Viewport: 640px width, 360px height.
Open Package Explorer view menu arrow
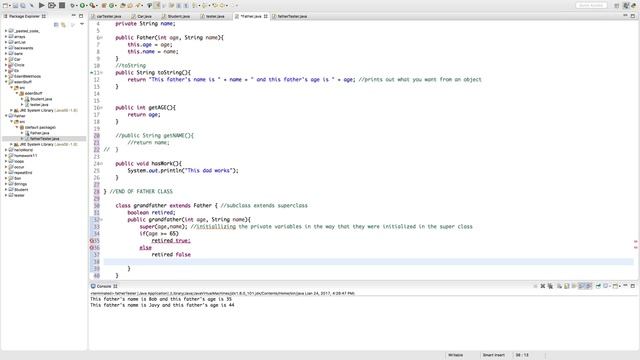pos(82,24)
